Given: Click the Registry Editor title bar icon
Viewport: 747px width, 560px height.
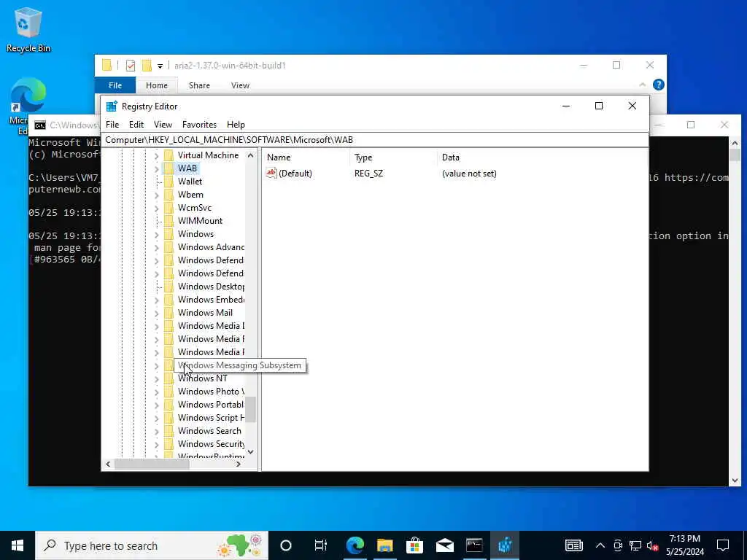Looking at the screenshot, I should point(112,106).
